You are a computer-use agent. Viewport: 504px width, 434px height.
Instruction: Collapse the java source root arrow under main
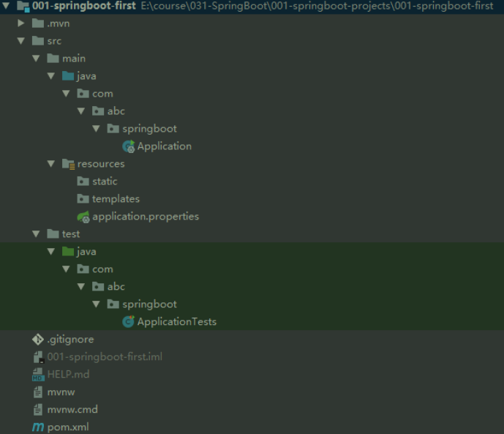pos(51,76)
